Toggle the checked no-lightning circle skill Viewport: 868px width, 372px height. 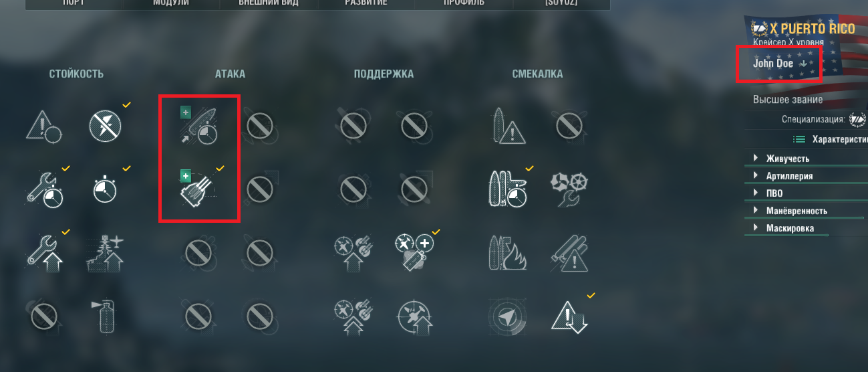pyautogui.click(x=106, y=125)
